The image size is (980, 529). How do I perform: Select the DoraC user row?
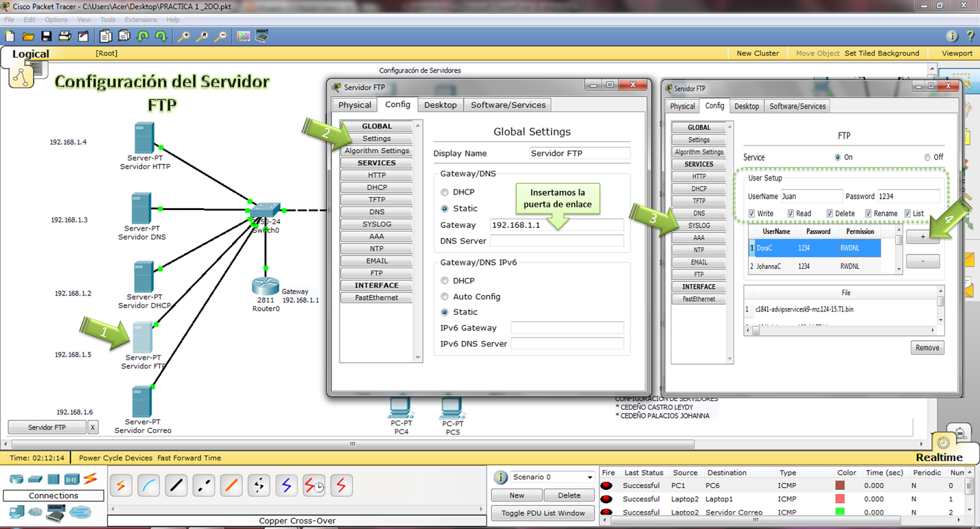tap(815, 248)
